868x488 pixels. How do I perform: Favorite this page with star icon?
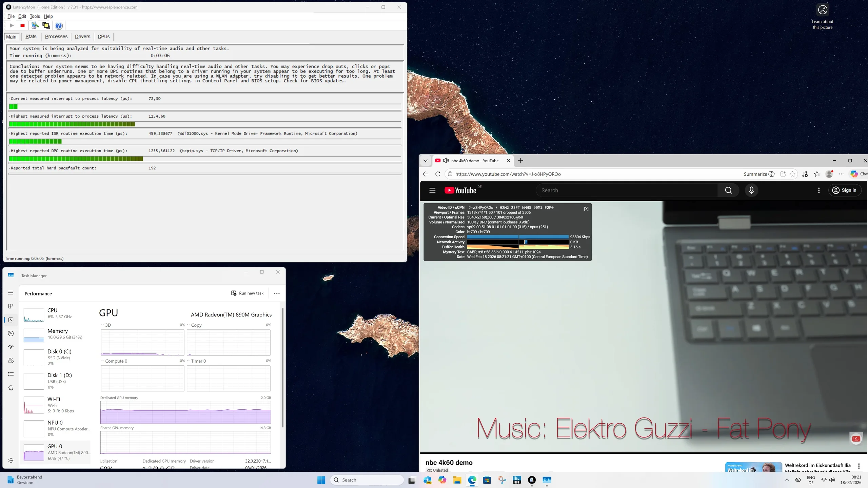792,174
